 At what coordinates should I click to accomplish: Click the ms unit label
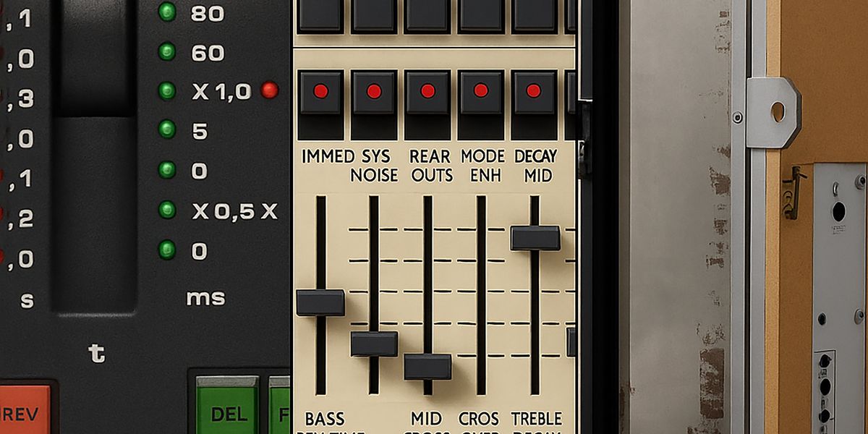[x=205, y=297]
